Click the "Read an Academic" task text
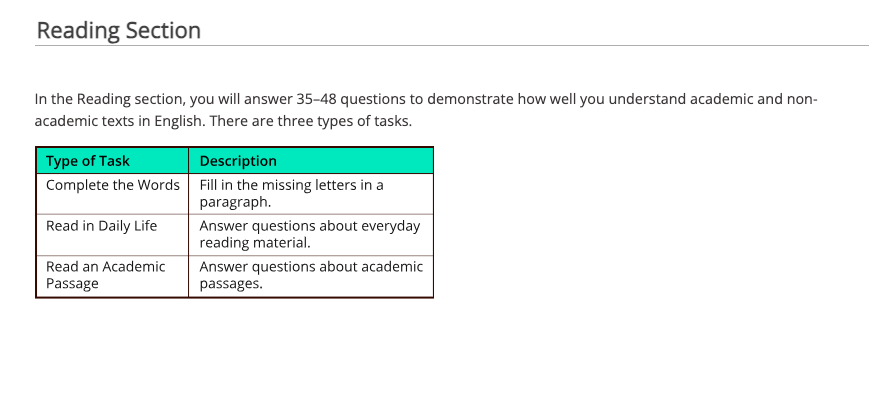The height and width of the screenshot is (394, 886). [x=106, y=267]
